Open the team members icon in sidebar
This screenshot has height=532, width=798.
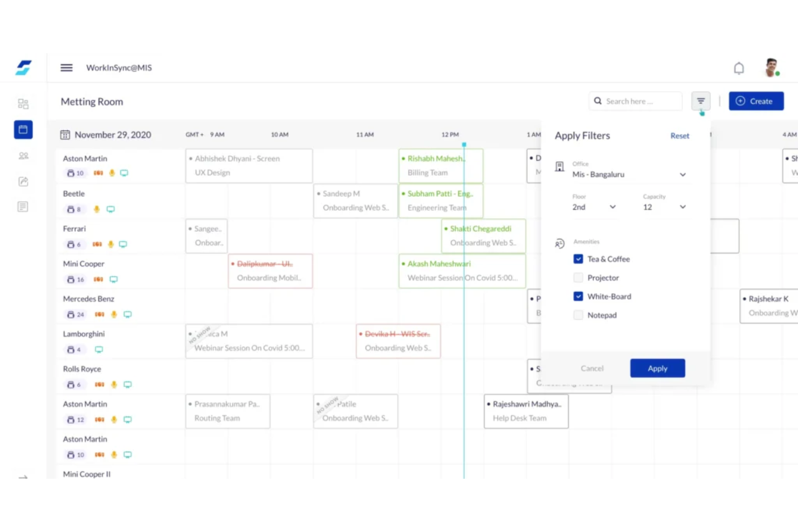pos(23,155)
